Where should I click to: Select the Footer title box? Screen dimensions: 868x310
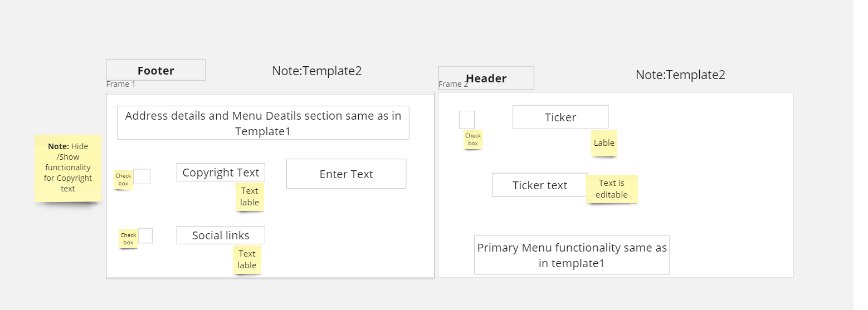tap(156, 70)
